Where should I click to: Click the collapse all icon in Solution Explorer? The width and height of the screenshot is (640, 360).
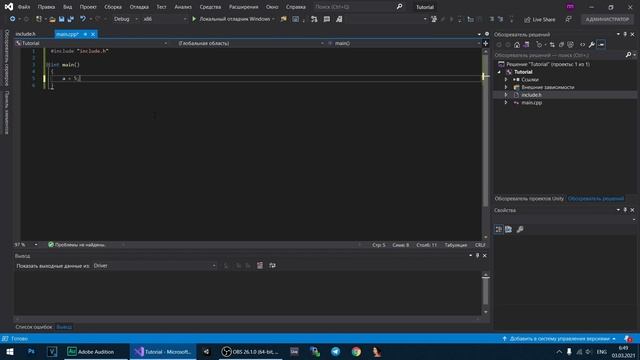561,45
